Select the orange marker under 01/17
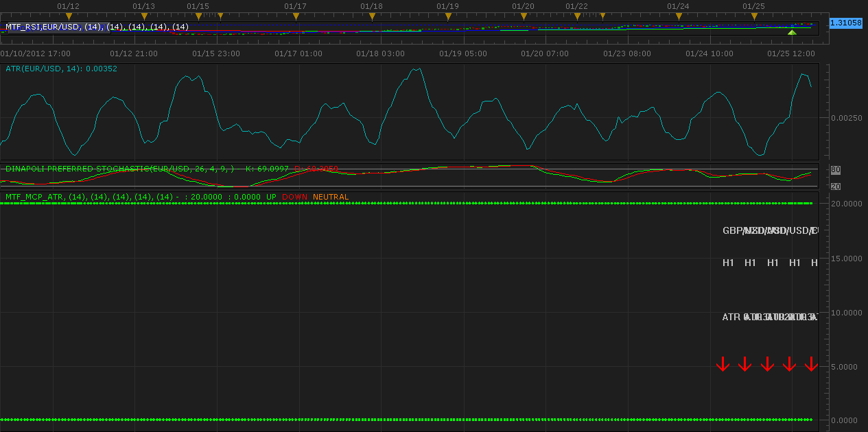 click(x=296, y=16)
